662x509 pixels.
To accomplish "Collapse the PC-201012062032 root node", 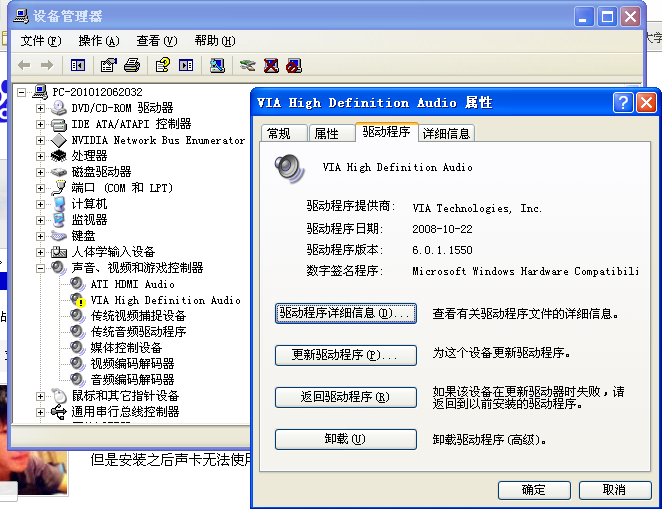I will click(x=21, y=92).
